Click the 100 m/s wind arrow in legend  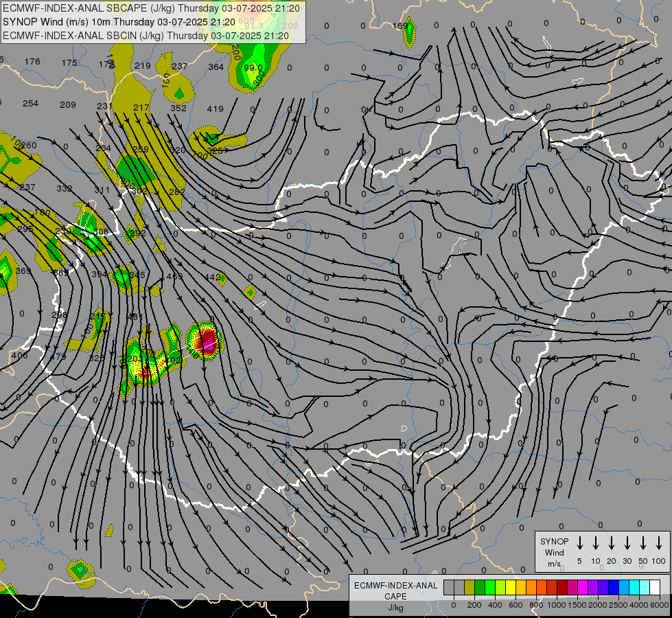pos(659,543)
